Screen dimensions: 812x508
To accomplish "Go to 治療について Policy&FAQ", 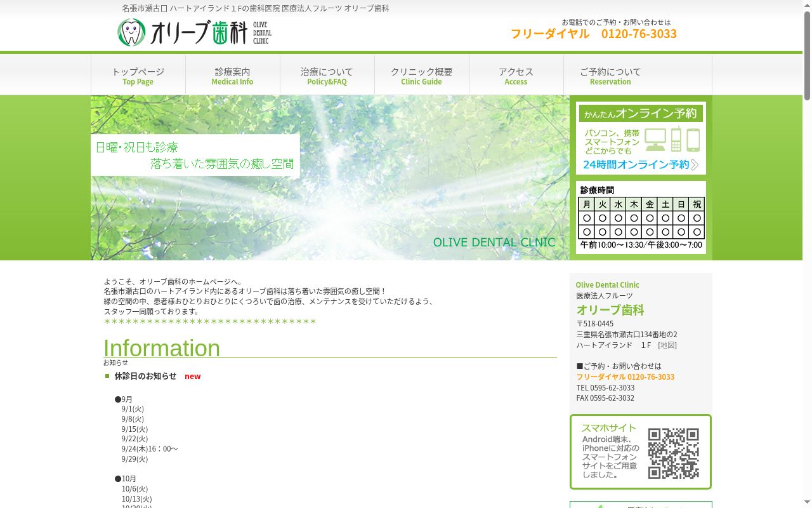I will (x=327, y=75).
